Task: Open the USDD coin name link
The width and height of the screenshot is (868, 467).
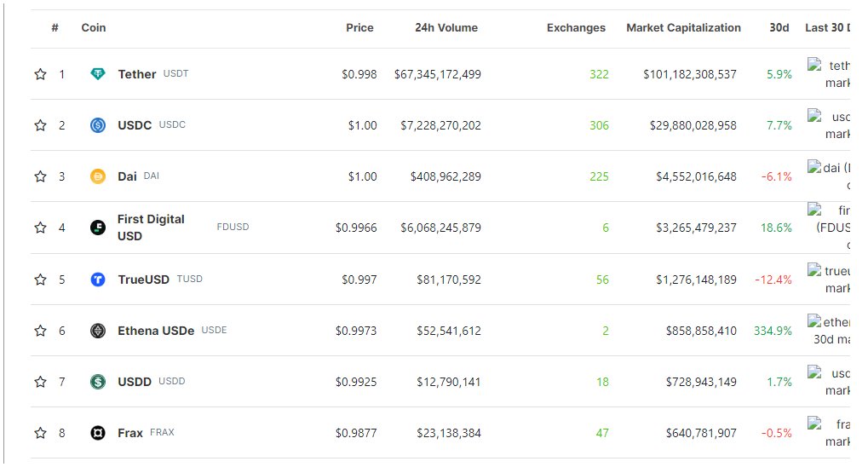Action: (135, 382)
